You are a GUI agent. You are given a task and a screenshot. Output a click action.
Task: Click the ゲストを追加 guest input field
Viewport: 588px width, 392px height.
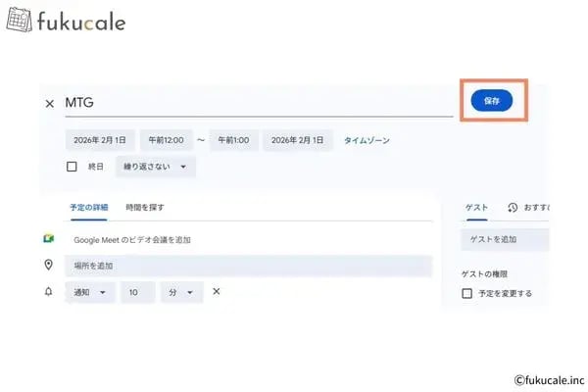[x=505, y=239]
